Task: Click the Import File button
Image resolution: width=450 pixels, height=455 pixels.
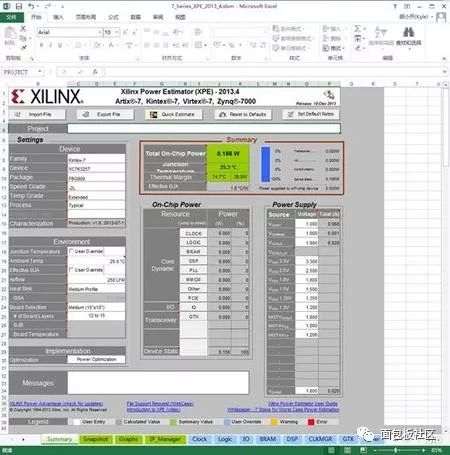Action: point(37,114)
